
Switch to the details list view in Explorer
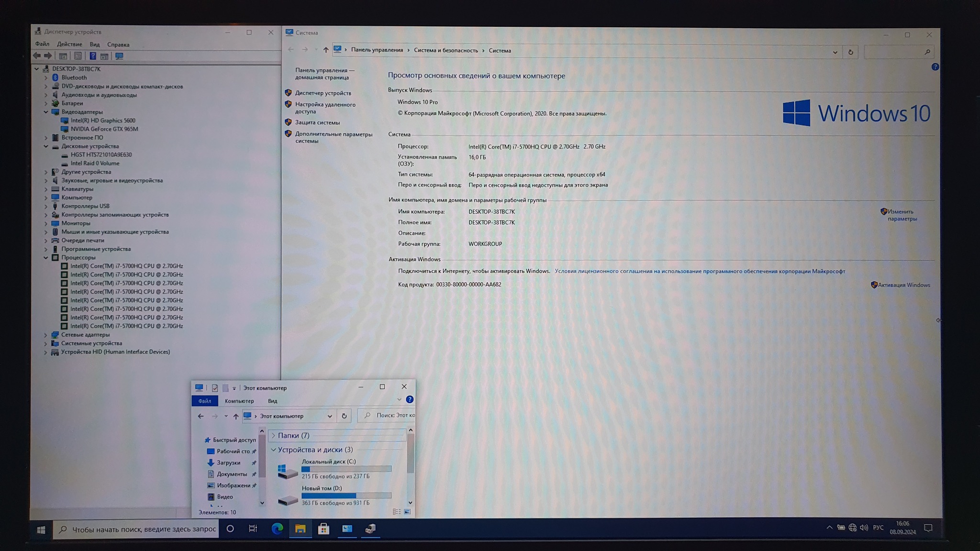(x=396, y=512)
